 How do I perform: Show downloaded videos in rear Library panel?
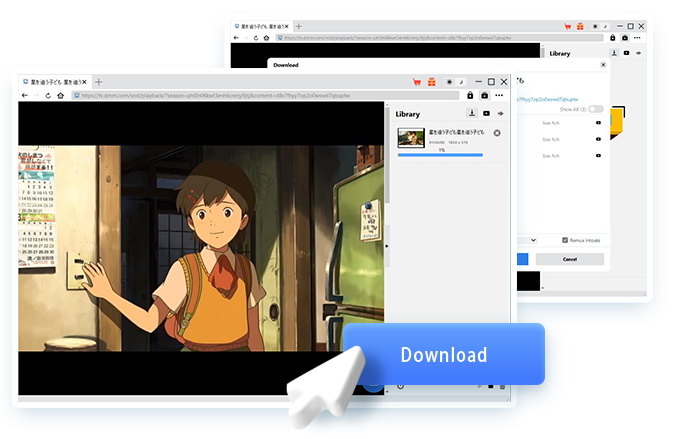pyautogui.click(x=626, y=53)
